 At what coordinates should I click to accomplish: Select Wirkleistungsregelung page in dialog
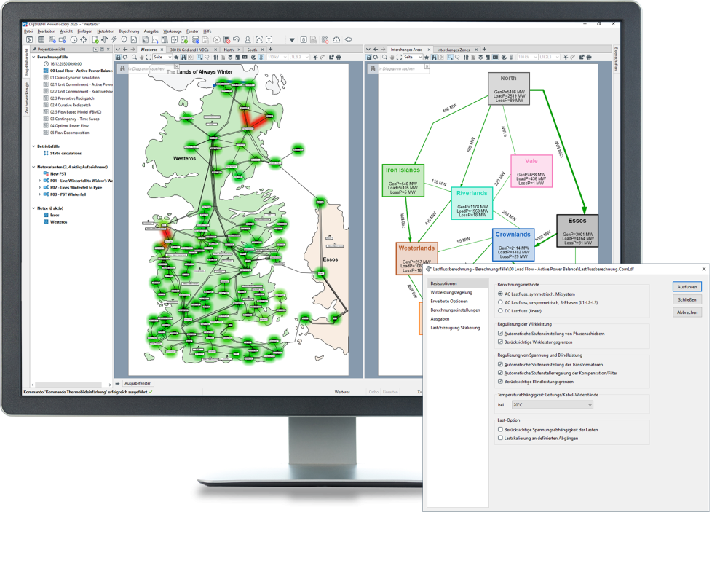tap(451, 292)
